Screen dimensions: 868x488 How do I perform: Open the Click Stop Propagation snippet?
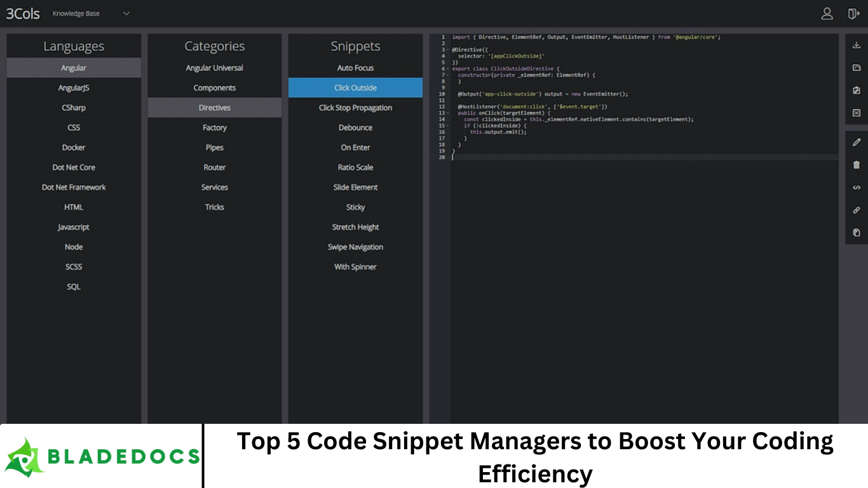[x=355, y=107]
